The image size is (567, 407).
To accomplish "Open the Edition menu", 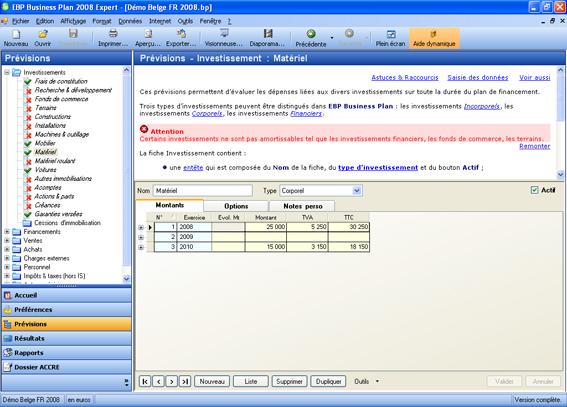I will coord(45,21).
